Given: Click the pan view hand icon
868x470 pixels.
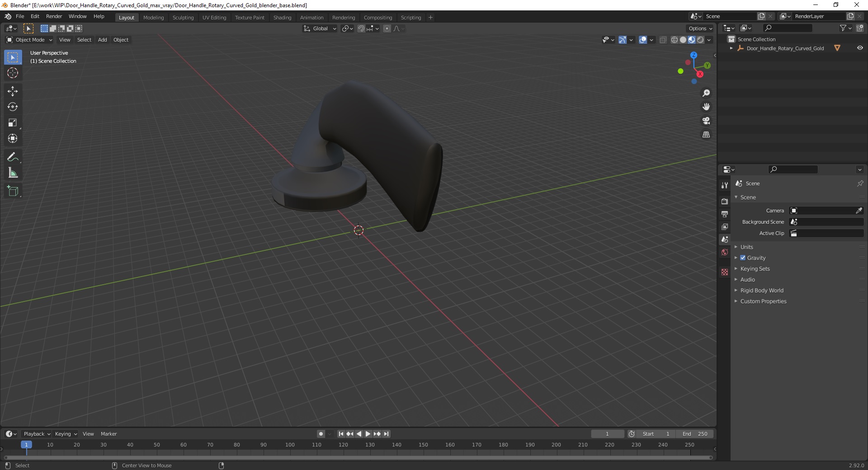Looking at the screenshot, I should click(x=706, y=107).
